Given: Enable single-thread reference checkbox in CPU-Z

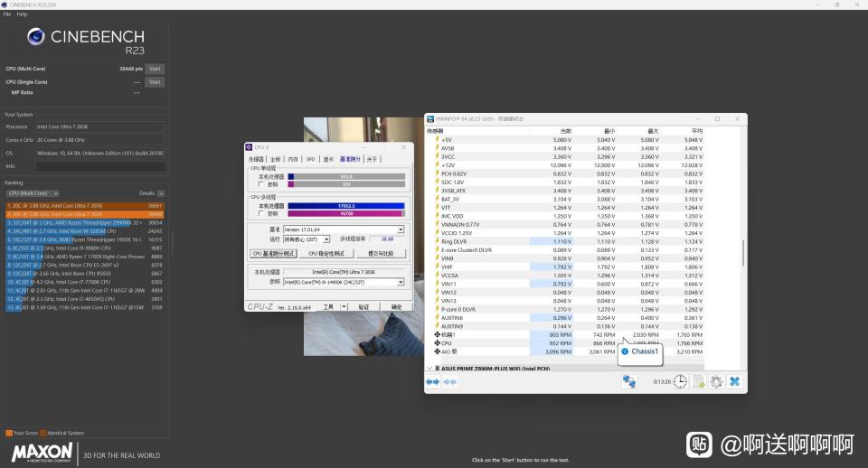Looking at the screenshot, I should click(261, 184).
